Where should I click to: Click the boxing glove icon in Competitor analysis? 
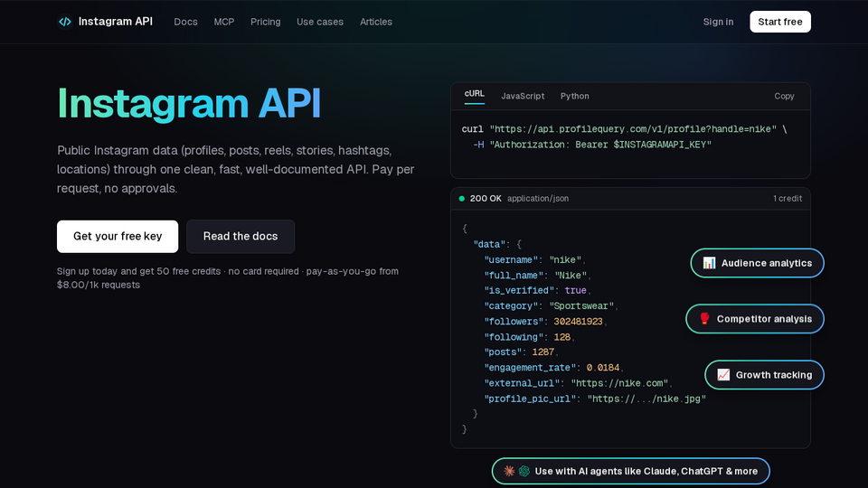(704, 319)
